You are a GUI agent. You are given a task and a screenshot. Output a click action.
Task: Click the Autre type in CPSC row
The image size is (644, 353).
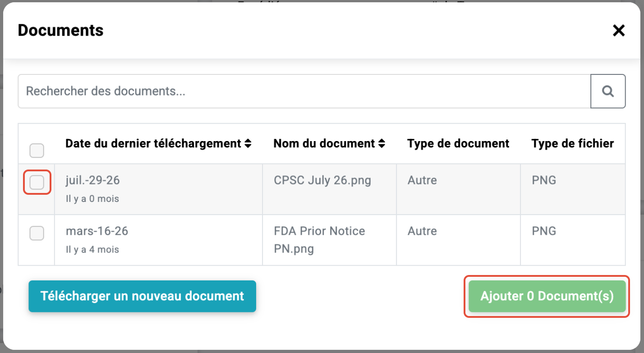[x=422, y=181]
